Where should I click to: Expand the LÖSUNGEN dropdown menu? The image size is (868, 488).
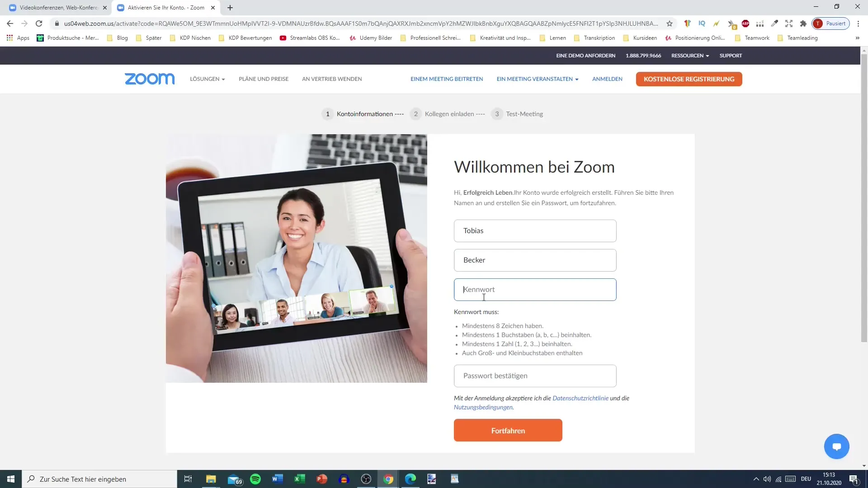[x=208, y=79]
